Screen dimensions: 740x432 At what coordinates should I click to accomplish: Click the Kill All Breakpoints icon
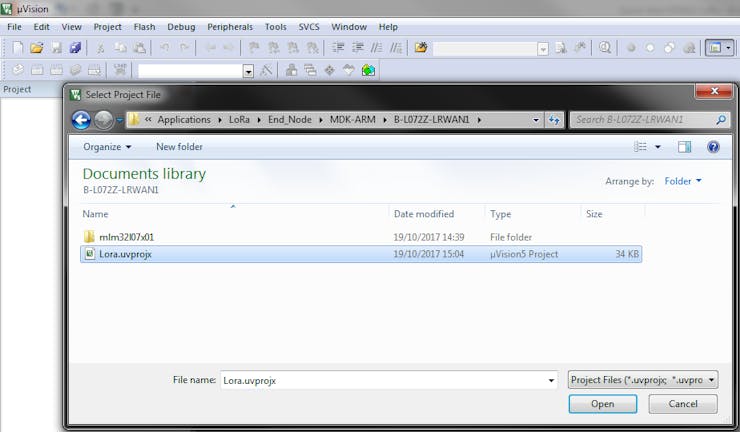tap(690, 48)
